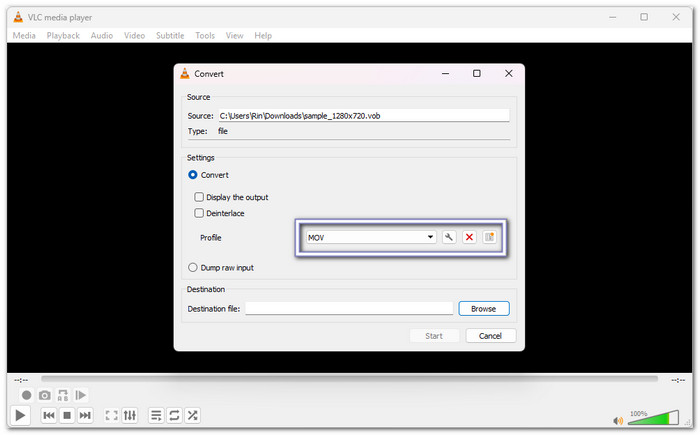Click Browse for destination file
The image size is (700, 435).
[x=483, y=309]
